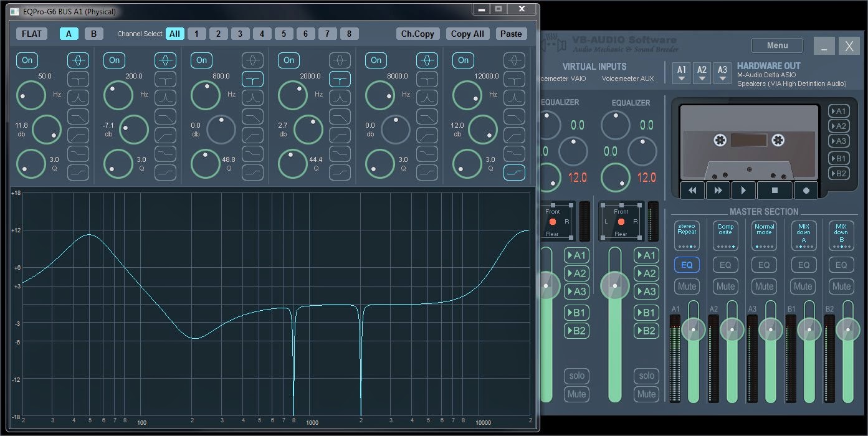Mute the A2 master bus
This screenshot has height=436, width=868.
pyautogui.click(x=725, y=287)
